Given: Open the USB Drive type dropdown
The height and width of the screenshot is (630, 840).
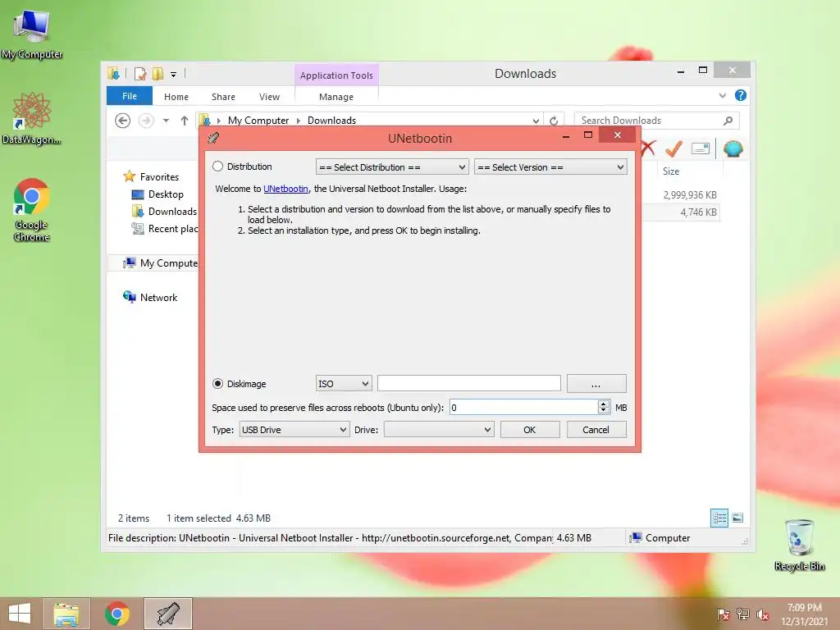Looking at the screenshot, I should point(294,430).
